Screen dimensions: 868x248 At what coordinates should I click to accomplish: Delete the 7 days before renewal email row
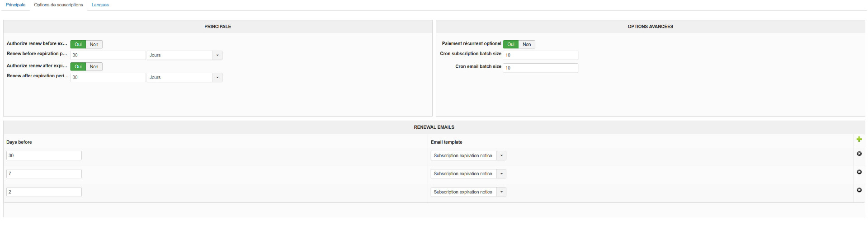(859, 172)
